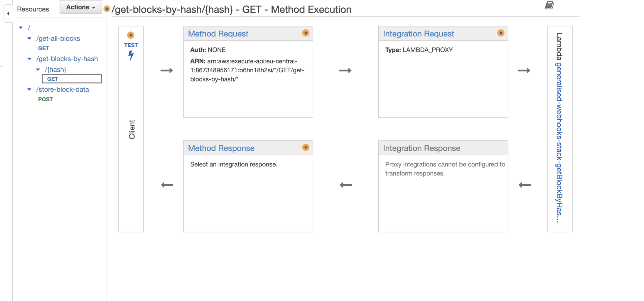Collapse the /get-blocks-by-hash resource
Screen dimensions: 644x301
(29, 59)
